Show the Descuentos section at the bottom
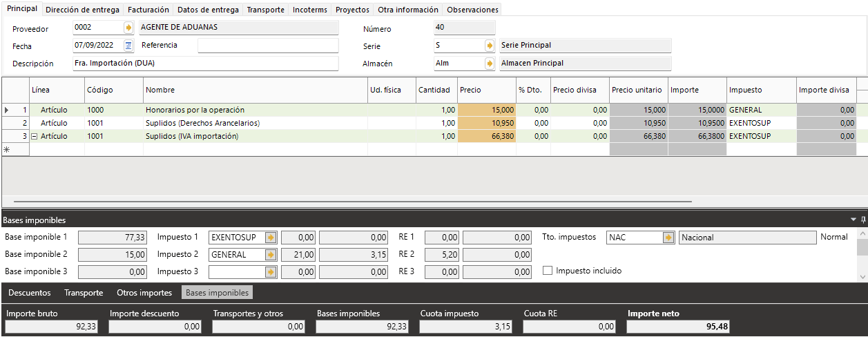Viewport: 868px width, 337px height. (30, 293)
